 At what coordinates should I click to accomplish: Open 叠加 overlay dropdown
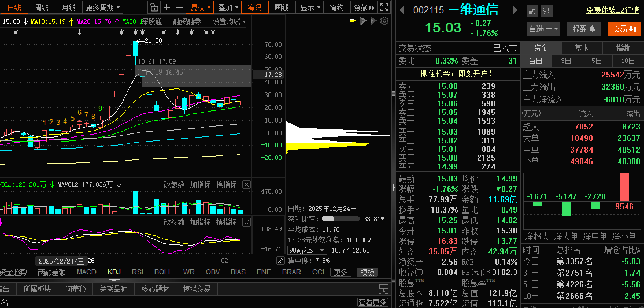[228, 8]
